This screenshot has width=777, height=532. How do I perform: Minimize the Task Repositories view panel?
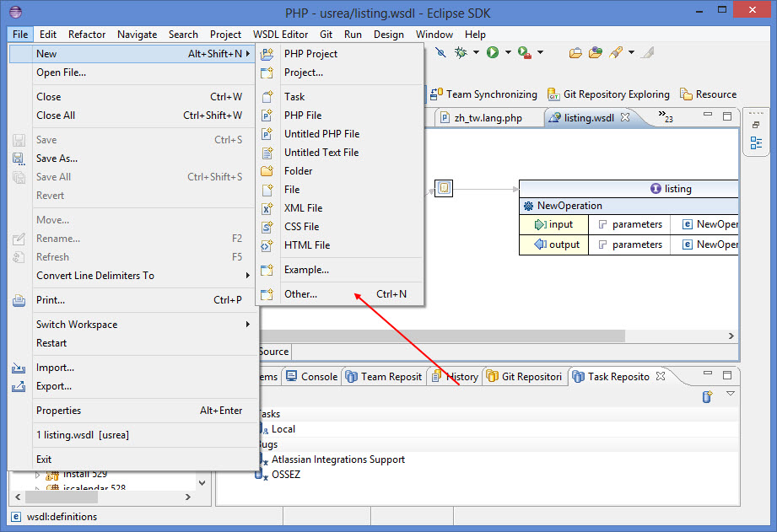(x=708, y=374)
